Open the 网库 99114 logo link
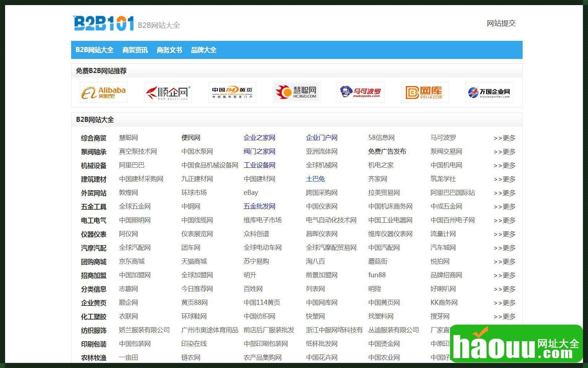588x368 pixels. point(425,93)
